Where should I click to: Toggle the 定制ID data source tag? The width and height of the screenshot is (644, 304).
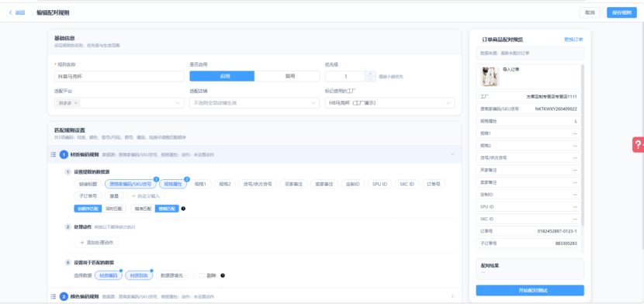(x=353, y=185)
